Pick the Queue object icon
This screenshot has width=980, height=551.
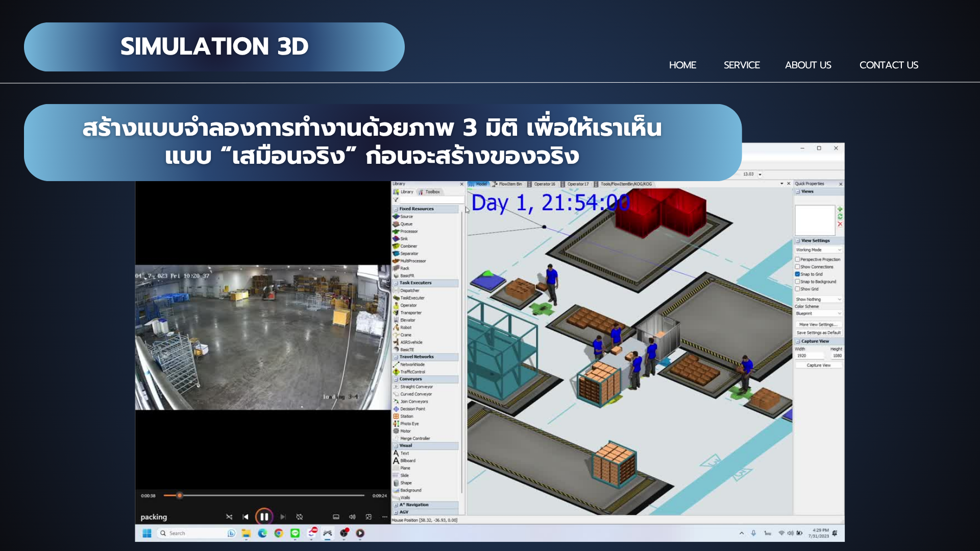(396, 224)
